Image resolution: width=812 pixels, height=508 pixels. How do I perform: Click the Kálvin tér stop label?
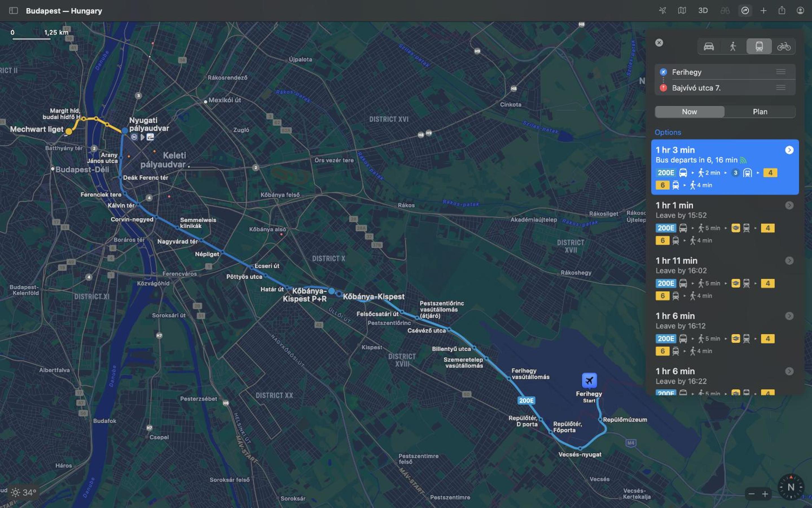[x=121, y=205]
